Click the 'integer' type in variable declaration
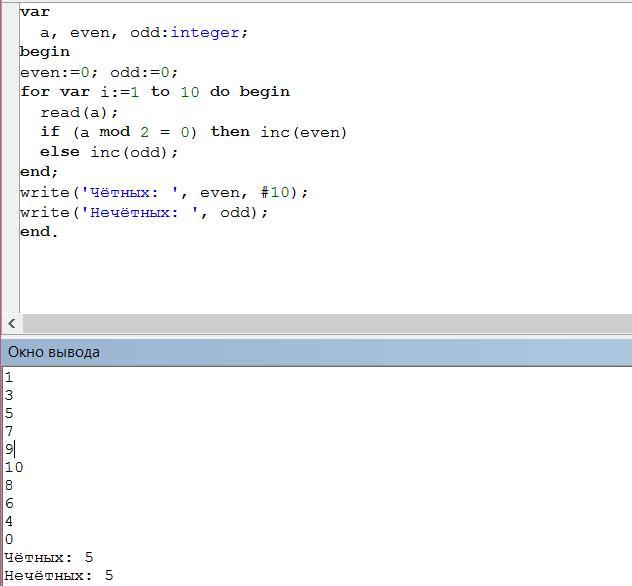Screen dimensions: 632x586 (205, 32)
